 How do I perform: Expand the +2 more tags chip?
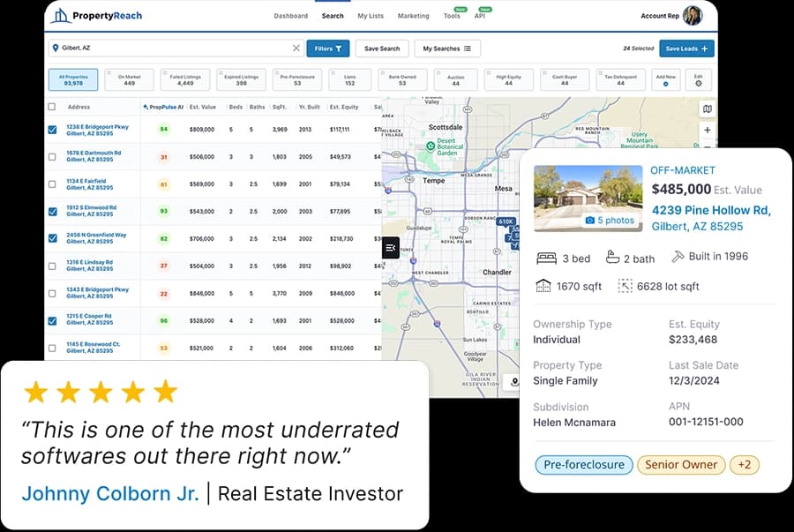pyautogui.click(x=745, y=465)
